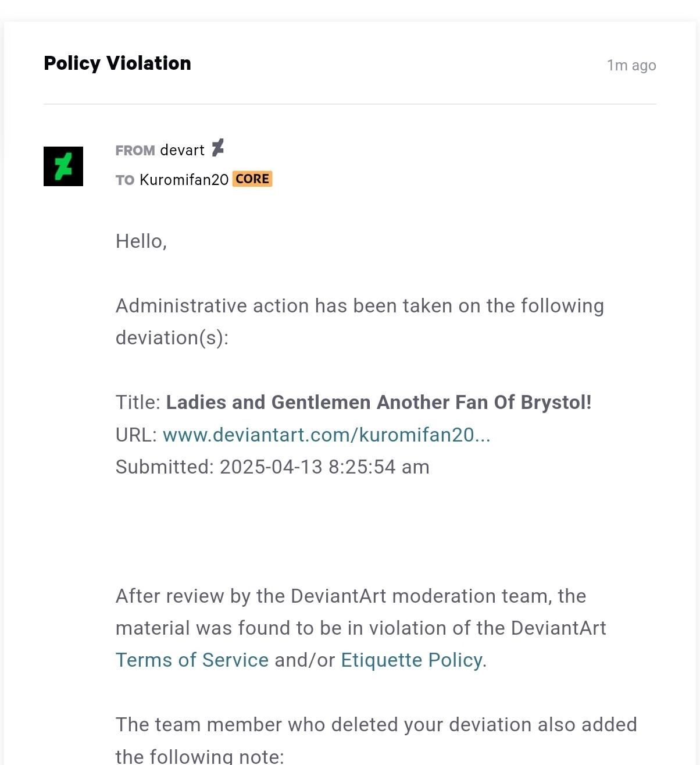Viewport: 700px width, 765px height.
Task: Click the TO label
Action: 125,180
